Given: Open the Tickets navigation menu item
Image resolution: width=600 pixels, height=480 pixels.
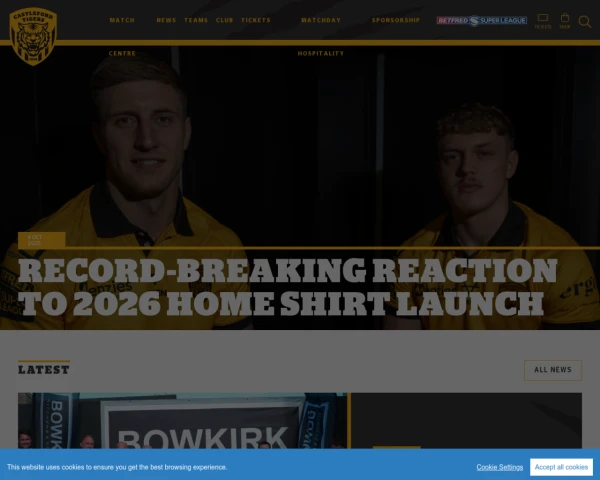Looking at the screenshot, I should (x=256, y=20).
